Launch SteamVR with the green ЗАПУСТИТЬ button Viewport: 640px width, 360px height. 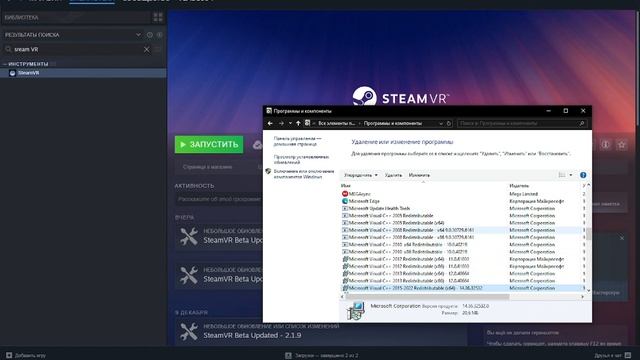[209, 144]
